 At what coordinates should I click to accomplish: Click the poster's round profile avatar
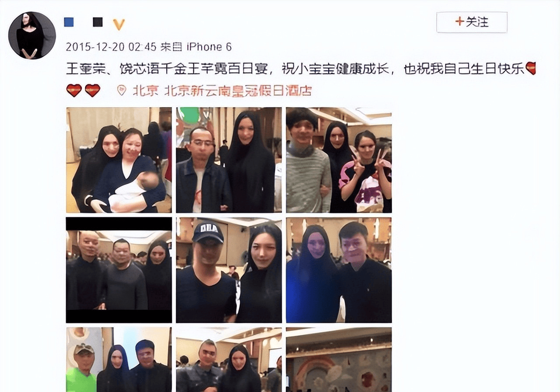pyautogui.click(x=32, y=35)
